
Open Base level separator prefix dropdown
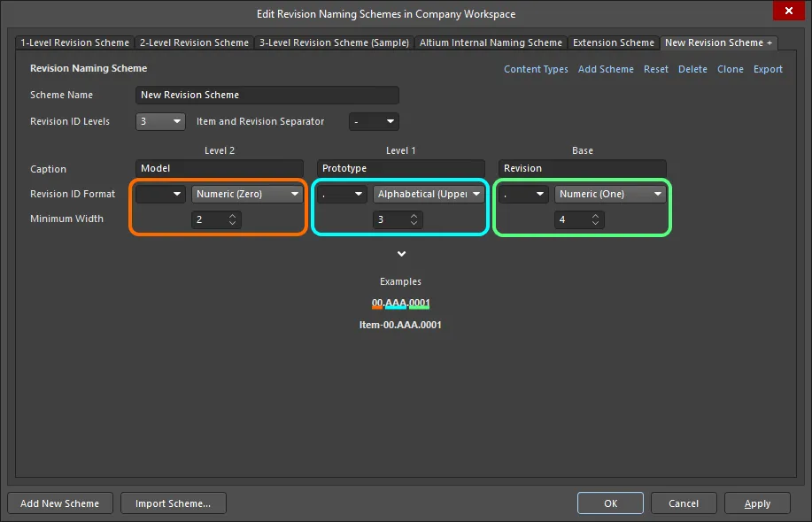[523, 194]
